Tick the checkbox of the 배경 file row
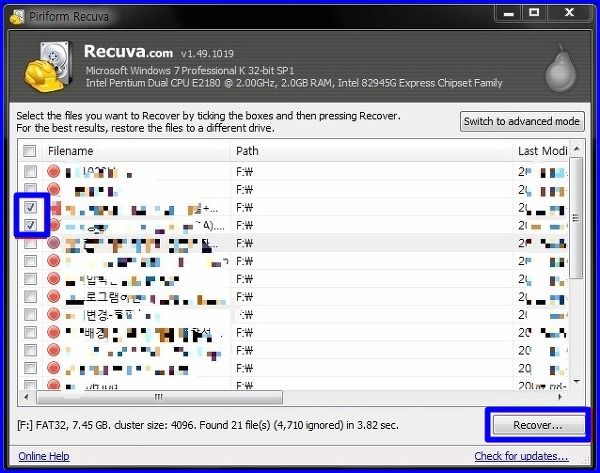This screenshot has height=473, width=600. tap(30, 332)
